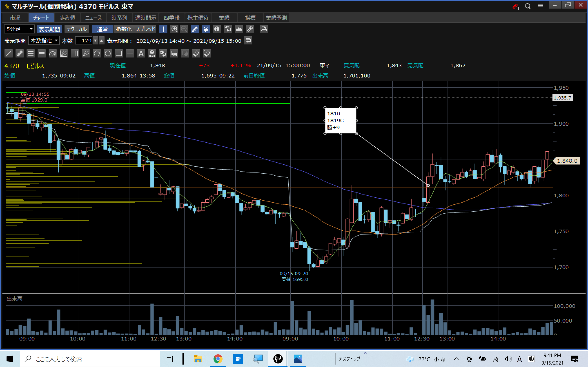Screen dimensions: 588x367
Task: Toggle the yen price display button
Action: point(206,29)
